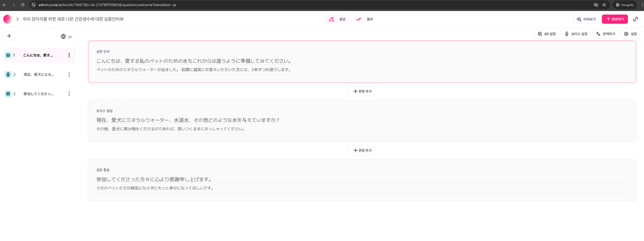This screenshot has height=241, width=644.
Task: Open IDI 설정 settings
Action: [547, 34]
